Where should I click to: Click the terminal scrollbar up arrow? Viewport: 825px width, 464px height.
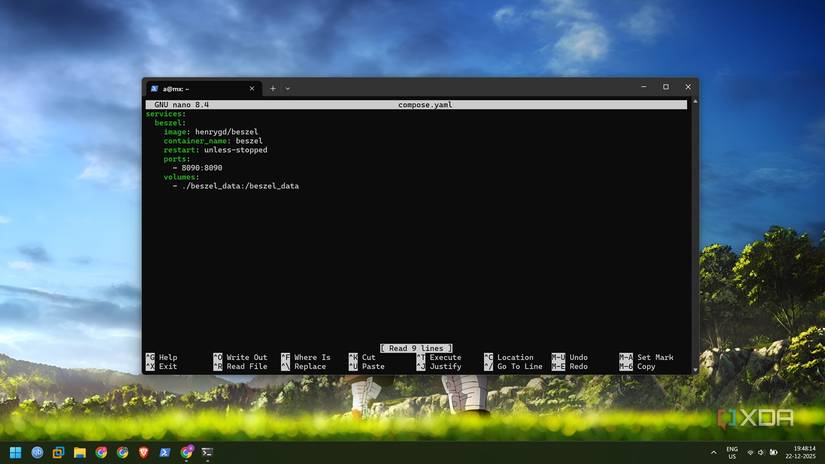pos(695,101)
